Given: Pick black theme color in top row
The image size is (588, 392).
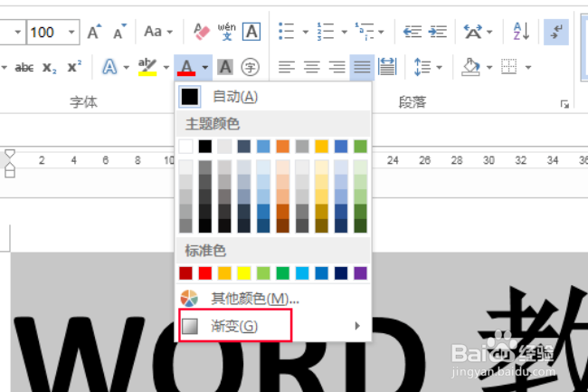Looking at the screenshot, I should coord(205,147).
